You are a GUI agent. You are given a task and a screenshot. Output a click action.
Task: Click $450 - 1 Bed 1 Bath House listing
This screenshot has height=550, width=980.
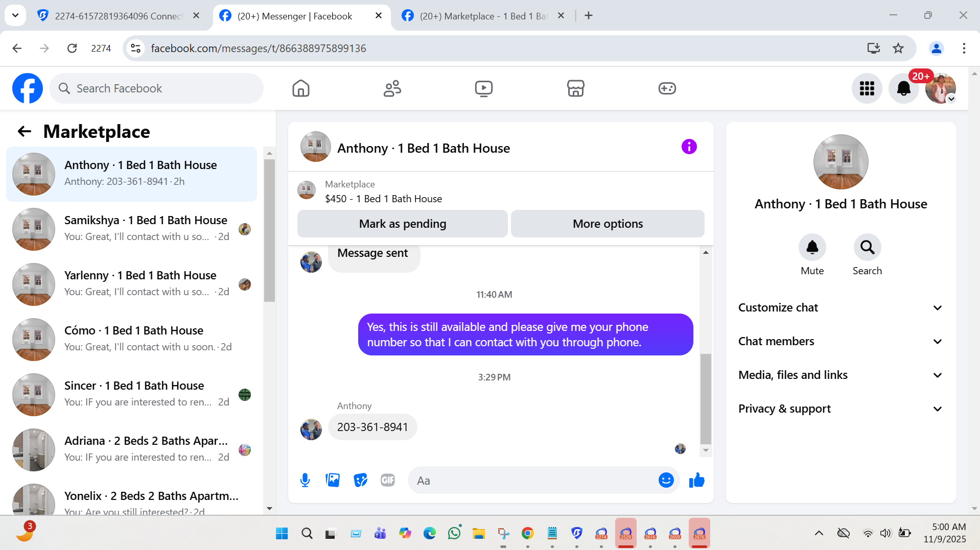pyautogui.click(x=383, y=199)
